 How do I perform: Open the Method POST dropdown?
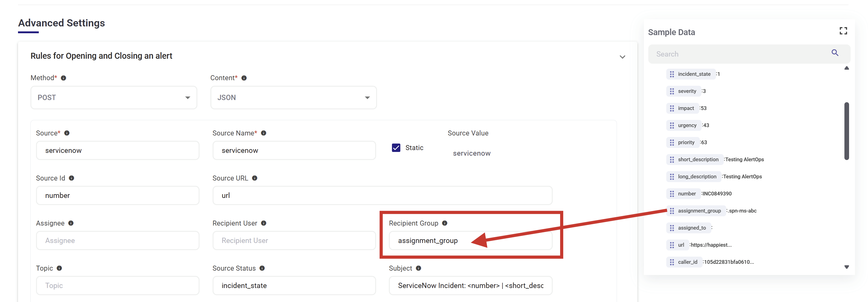tap(114, 98)
